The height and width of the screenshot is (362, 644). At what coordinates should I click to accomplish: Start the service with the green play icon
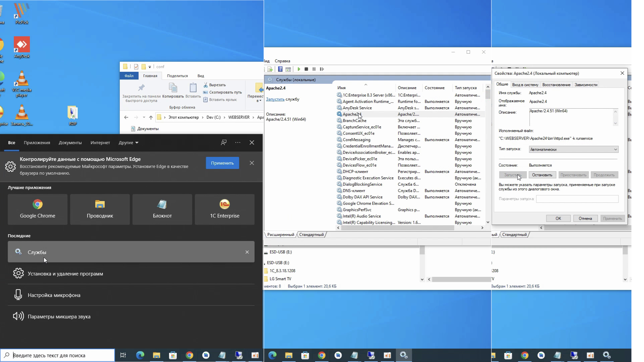(299, 69)
